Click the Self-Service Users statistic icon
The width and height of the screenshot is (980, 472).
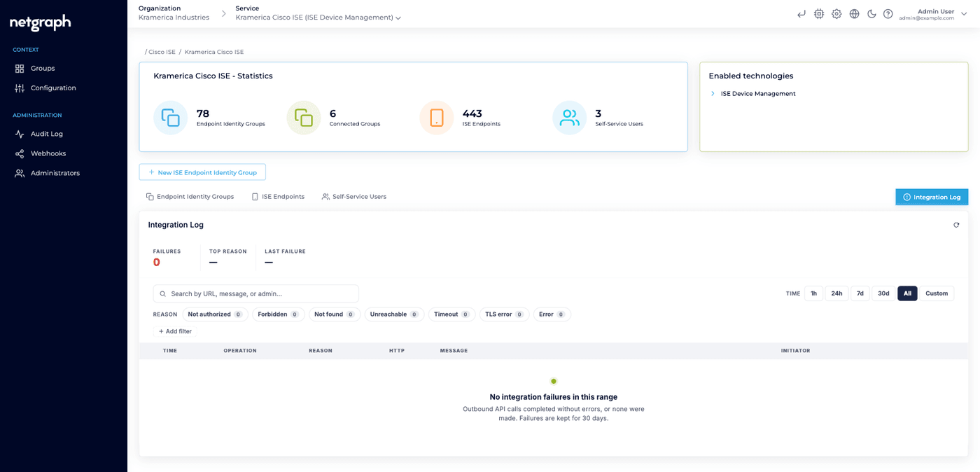click(570, 118)
